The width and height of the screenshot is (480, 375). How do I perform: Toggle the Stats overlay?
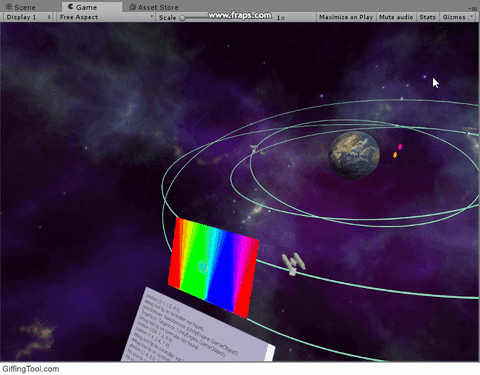point(427,17)
